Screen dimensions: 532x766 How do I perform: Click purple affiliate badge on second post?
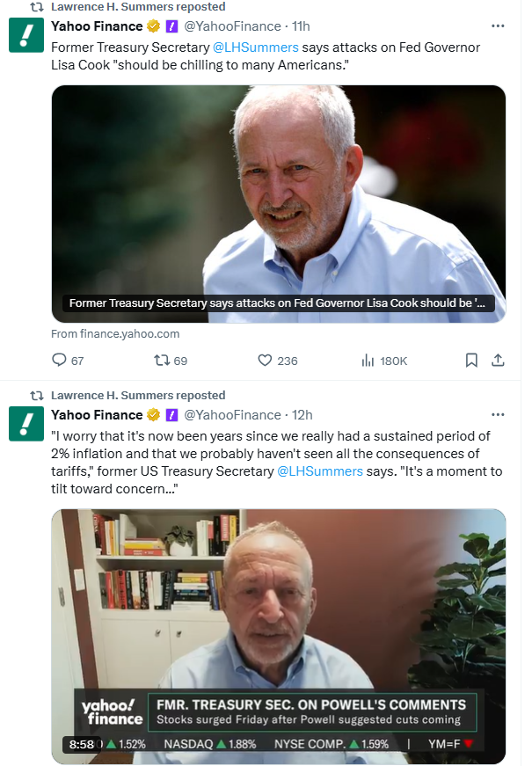coord(172,415)
